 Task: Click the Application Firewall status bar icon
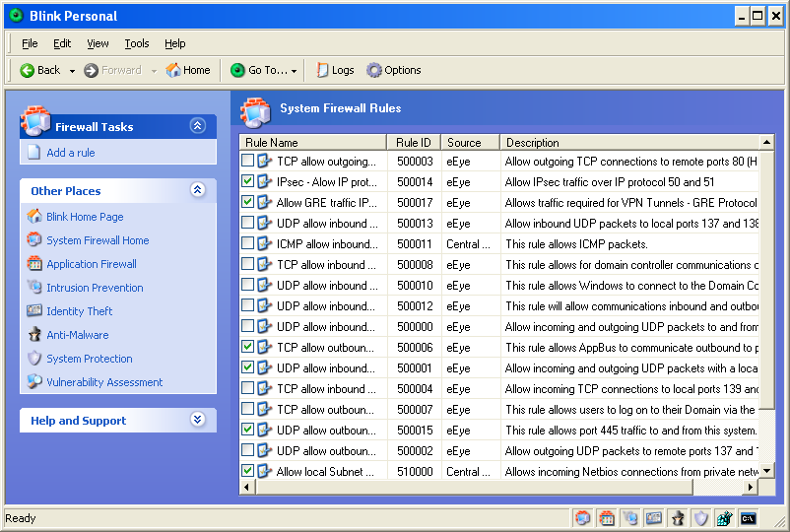click(607, 518)
